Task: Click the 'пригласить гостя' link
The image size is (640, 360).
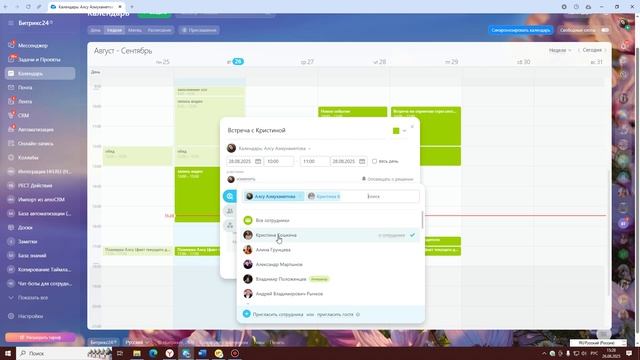Action: coord(335,314)
